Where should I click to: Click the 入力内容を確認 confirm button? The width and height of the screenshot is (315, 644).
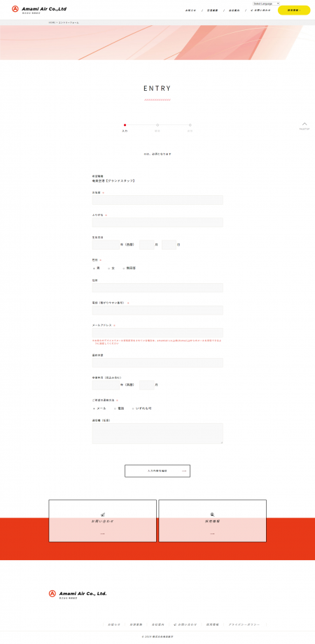pyautogui.click(x=157, y=471)
